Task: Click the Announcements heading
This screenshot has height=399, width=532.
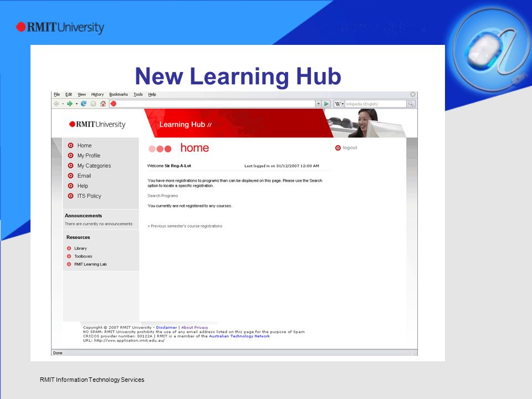Action: tap(84, 216)
